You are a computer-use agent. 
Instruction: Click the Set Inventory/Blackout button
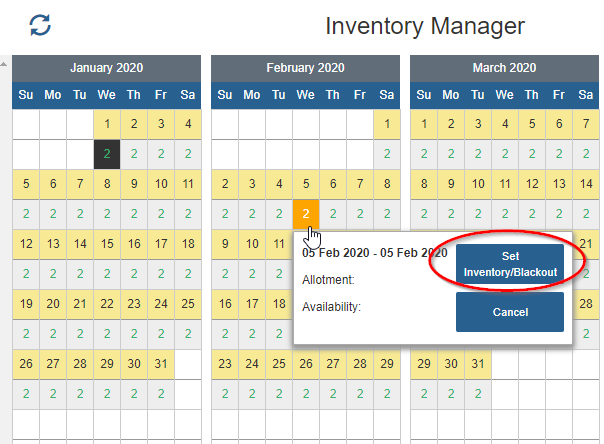(x=510, y=264)
